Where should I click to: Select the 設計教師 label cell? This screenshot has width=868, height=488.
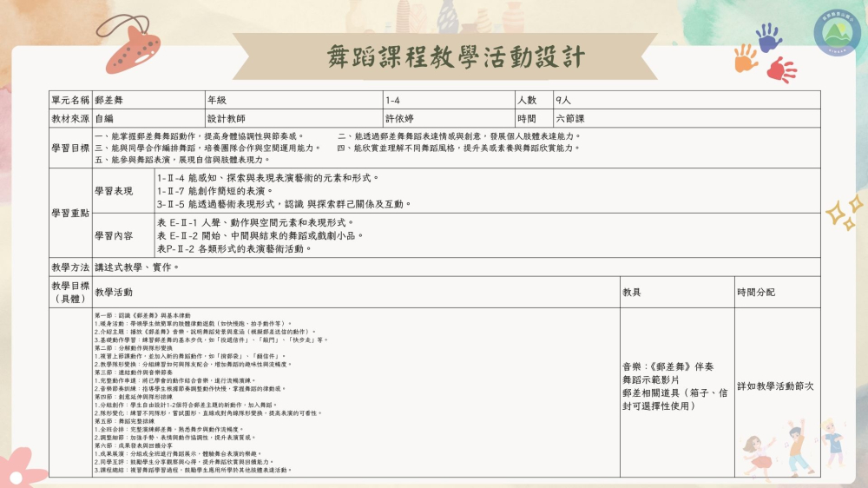(x=294, y=119)
